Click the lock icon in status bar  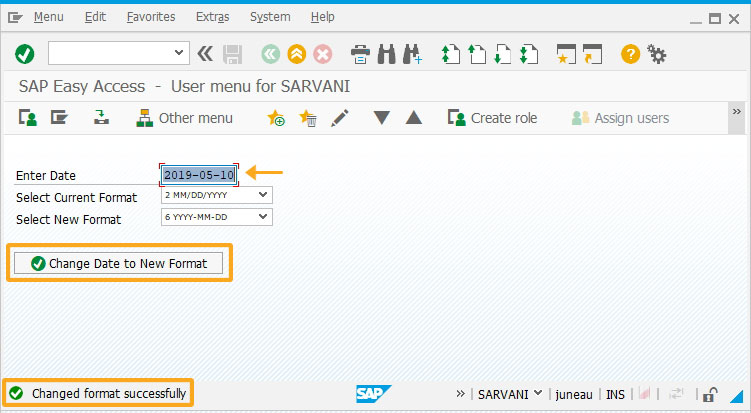[710, 395]
